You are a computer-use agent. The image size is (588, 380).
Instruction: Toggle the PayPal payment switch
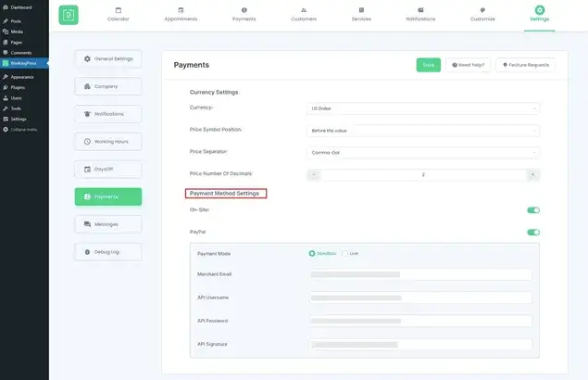(x=533, y=232)
